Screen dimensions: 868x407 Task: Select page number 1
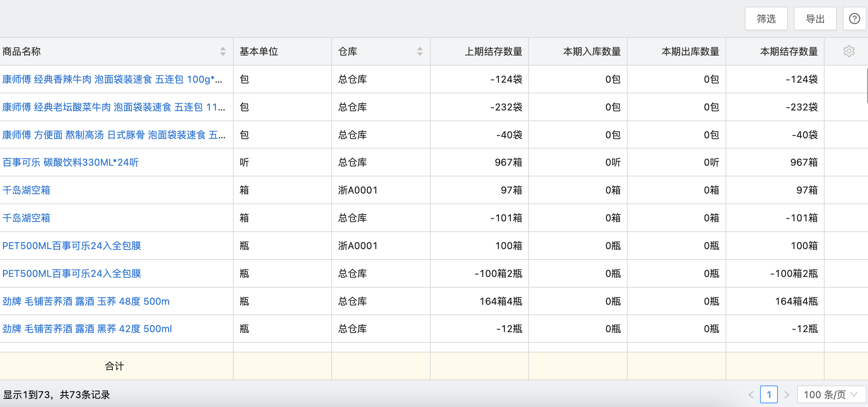pyautogui.click(x=769, y=394)
